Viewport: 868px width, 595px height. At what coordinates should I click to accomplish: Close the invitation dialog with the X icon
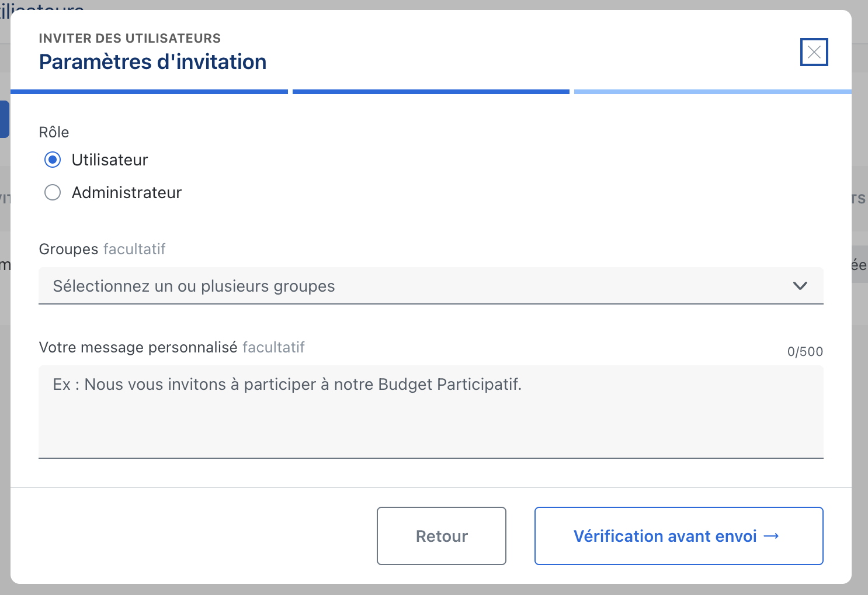pyautogui.click(x=814, y=53)
